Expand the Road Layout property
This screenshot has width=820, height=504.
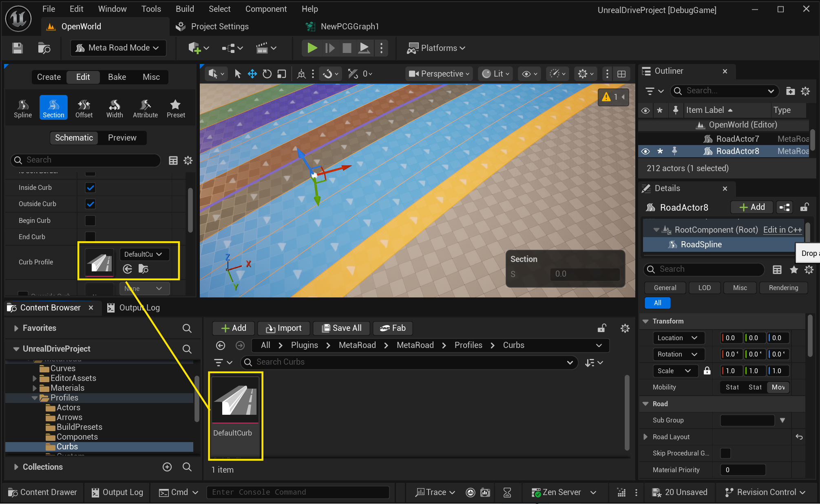coord(645,437)
